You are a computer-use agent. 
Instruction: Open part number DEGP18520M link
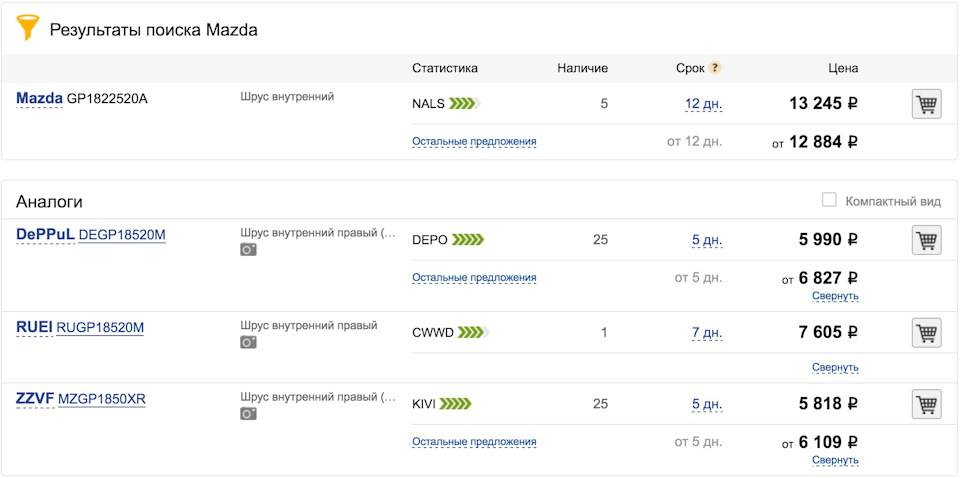pos(122,235)
